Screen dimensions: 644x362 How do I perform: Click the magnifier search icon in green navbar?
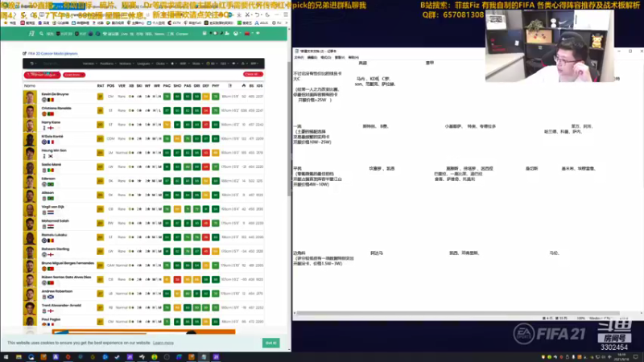pyautogui.click(x=42, y=34)
